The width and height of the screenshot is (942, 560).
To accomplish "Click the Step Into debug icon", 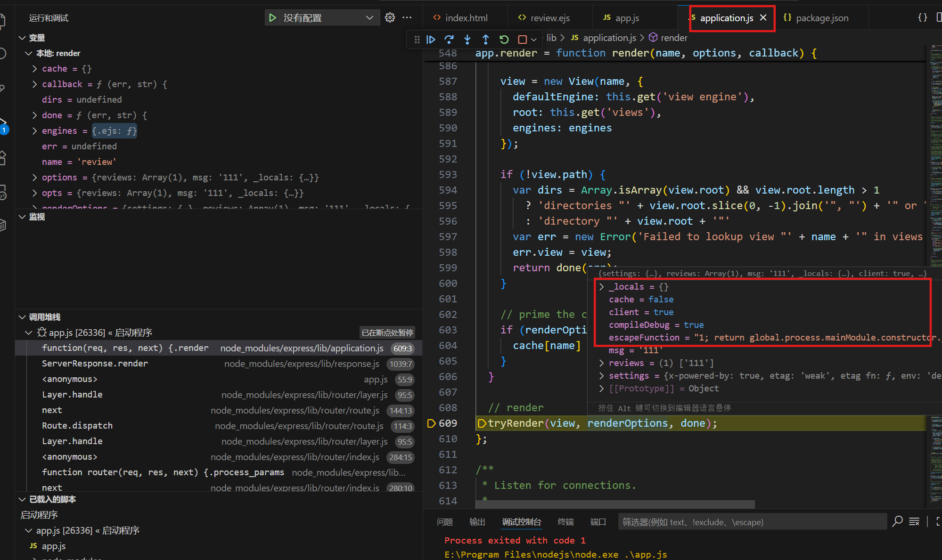I will tap(467, 40).
